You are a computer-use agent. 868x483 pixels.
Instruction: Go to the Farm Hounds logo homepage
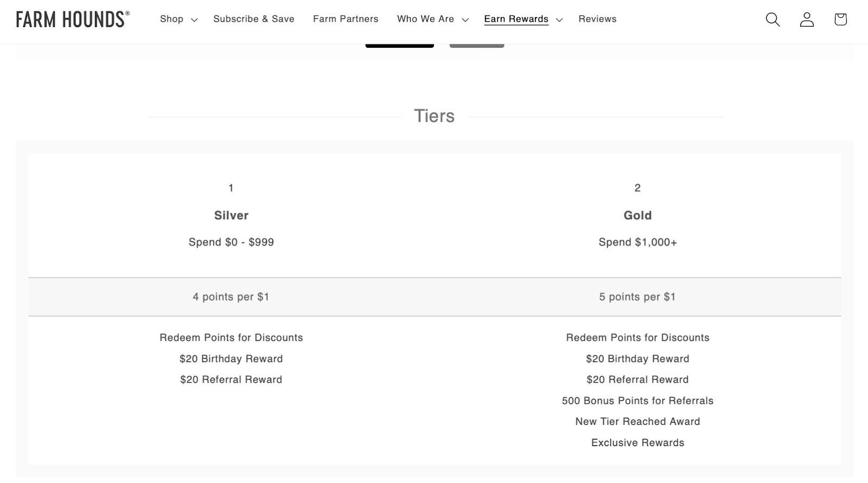[x=73, y=19]
